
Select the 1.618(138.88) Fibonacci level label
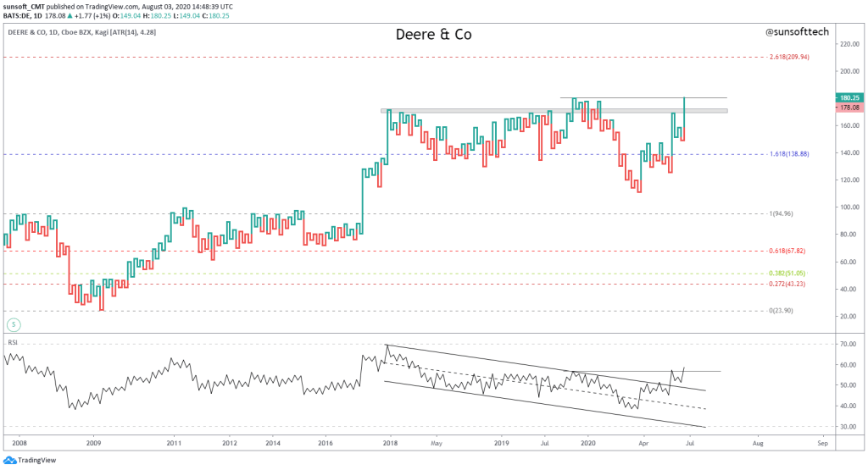pyautogui.click(x=789, y=154)
